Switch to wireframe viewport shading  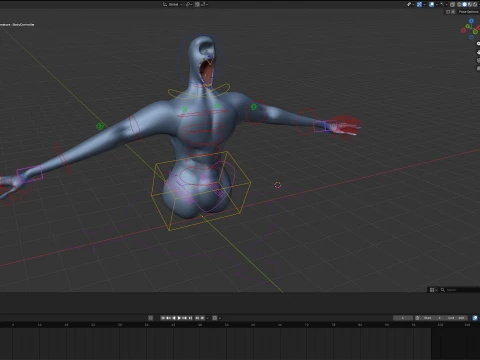459,4
